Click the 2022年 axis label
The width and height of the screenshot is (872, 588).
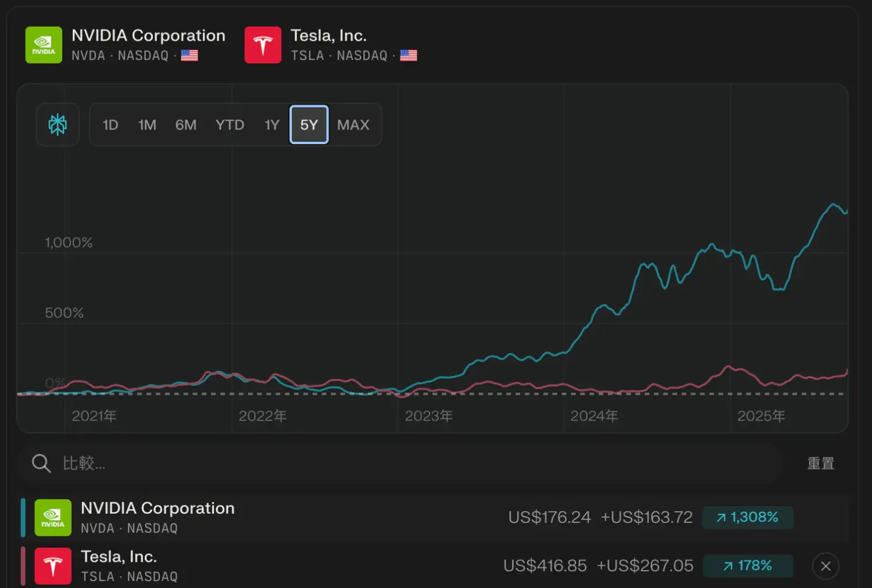click(263, 416)
